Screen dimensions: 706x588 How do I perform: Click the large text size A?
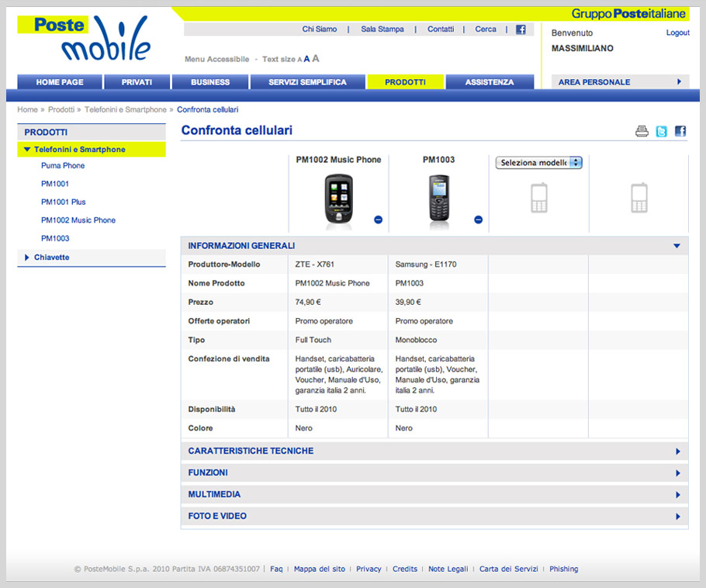pyautogui.click(x=316, y=58)
